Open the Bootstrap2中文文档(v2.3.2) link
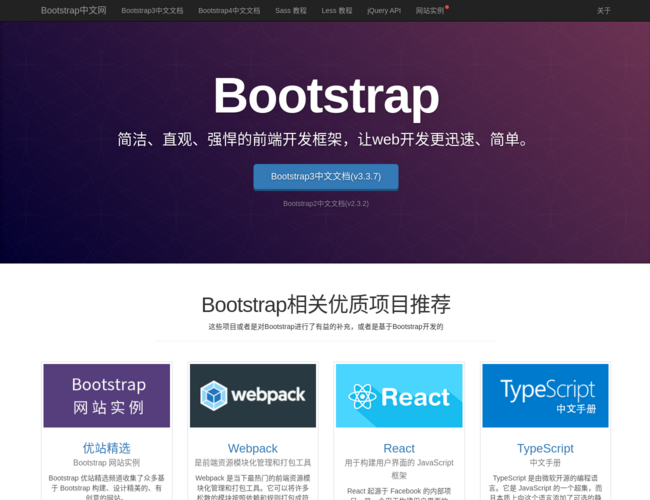Screen dimensions: 650x500 (x=326, y=204)
